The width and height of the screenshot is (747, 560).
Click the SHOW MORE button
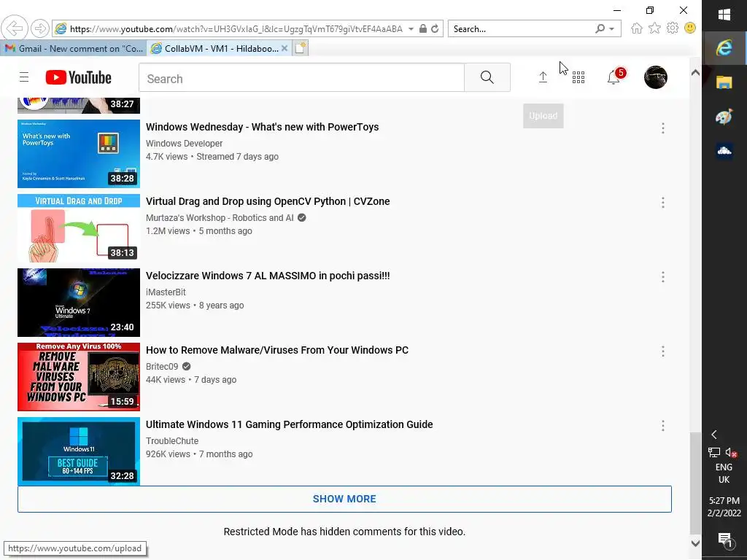point(344,499)
